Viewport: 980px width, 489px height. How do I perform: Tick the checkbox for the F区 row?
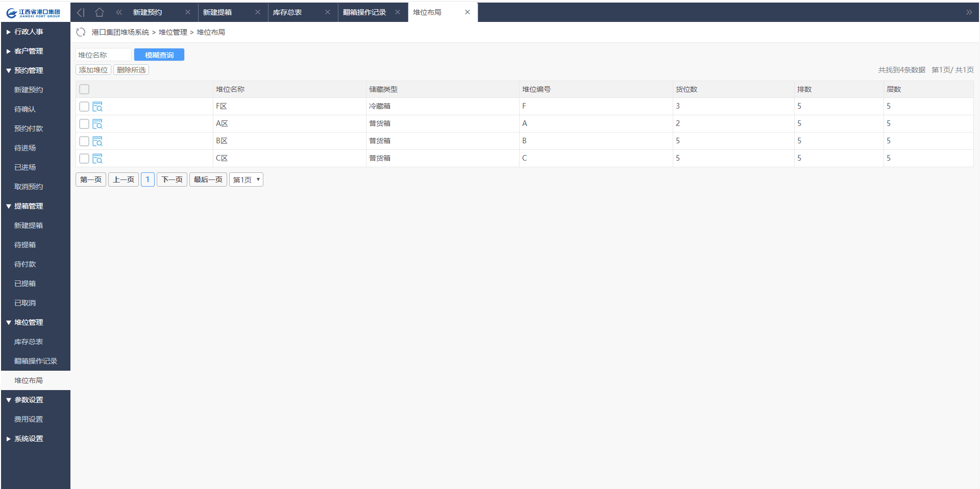pyautogui.click(x=84, y=107)
